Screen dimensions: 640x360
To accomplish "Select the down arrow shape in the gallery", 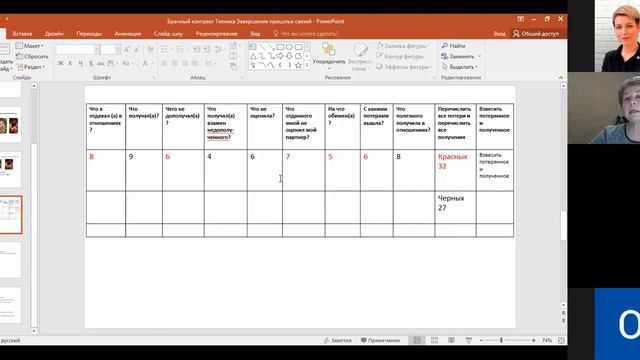I will [x=289, y=56].
